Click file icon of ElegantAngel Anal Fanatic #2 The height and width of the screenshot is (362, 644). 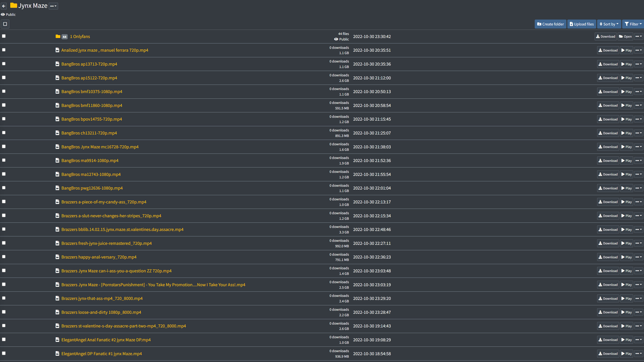57,340
